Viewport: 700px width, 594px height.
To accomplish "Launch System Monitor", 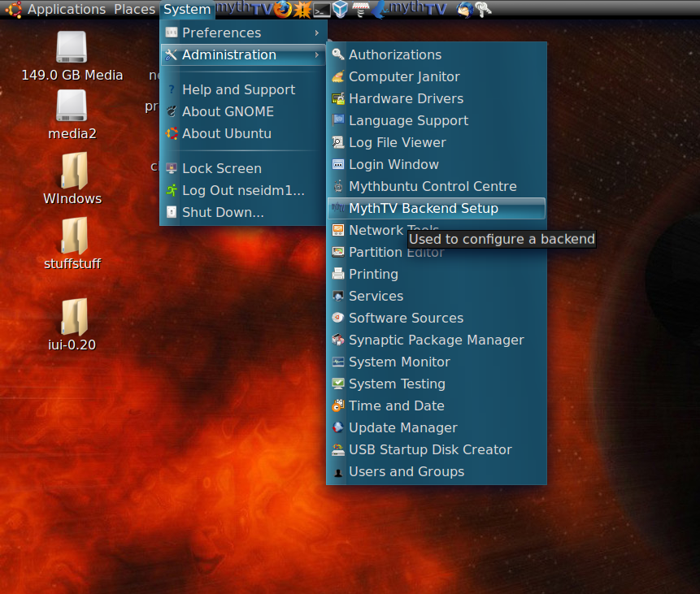I will click(x=437, y=362).
